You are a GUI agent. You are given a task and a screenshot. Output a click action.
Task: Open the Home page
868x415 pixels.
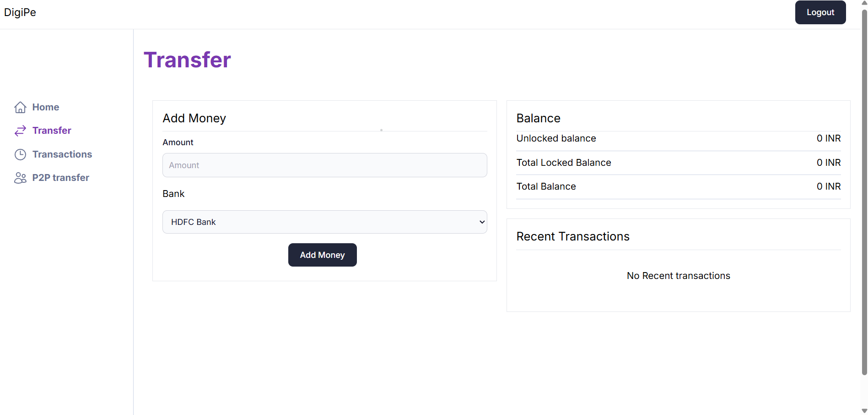tap(45, 107)
